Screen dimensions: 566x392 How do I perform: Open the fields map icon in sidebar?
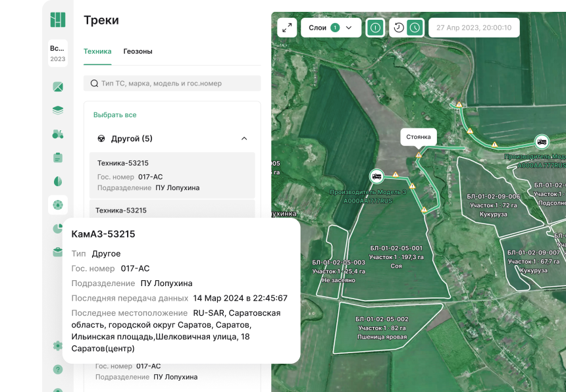58,87
